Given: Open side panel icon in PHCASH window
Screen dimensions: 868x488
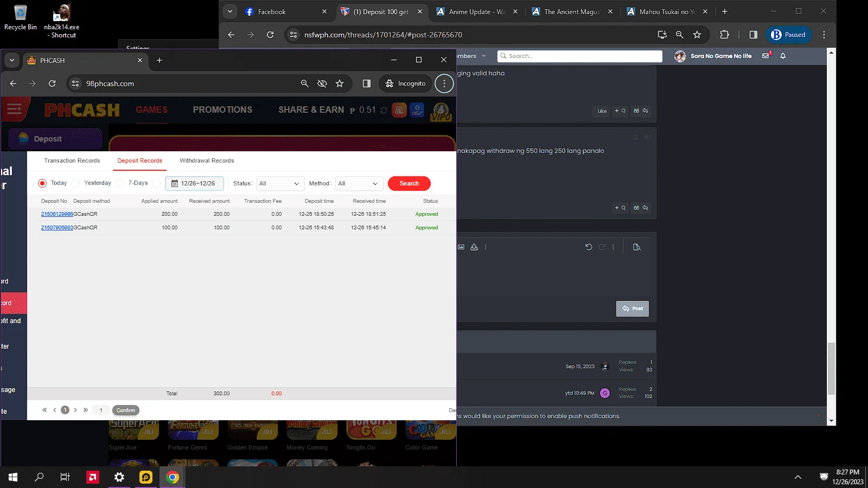Looking at the screenshot, I should [x=367, y=84].
